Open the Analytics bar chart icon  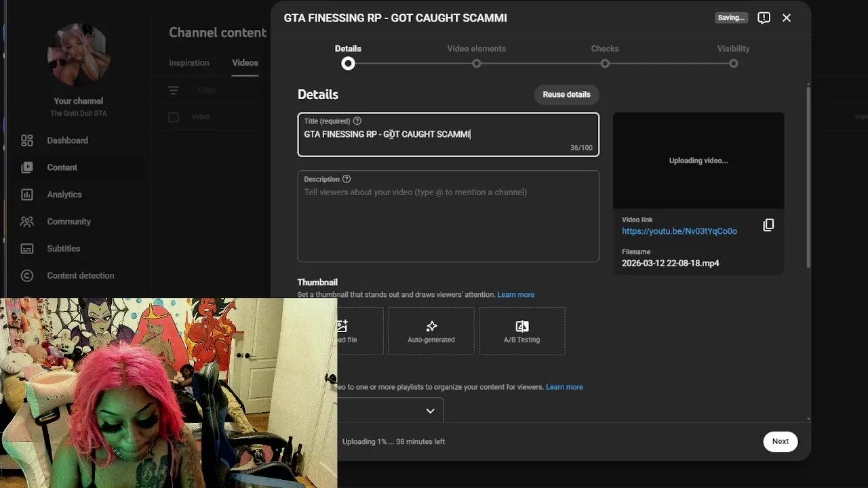point(27,195)
